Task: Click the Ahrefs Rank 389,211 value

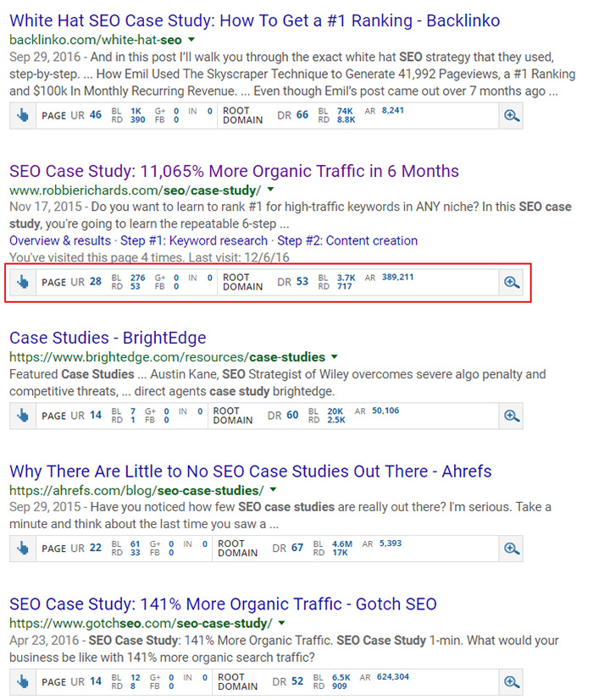Action: (397, 277)
